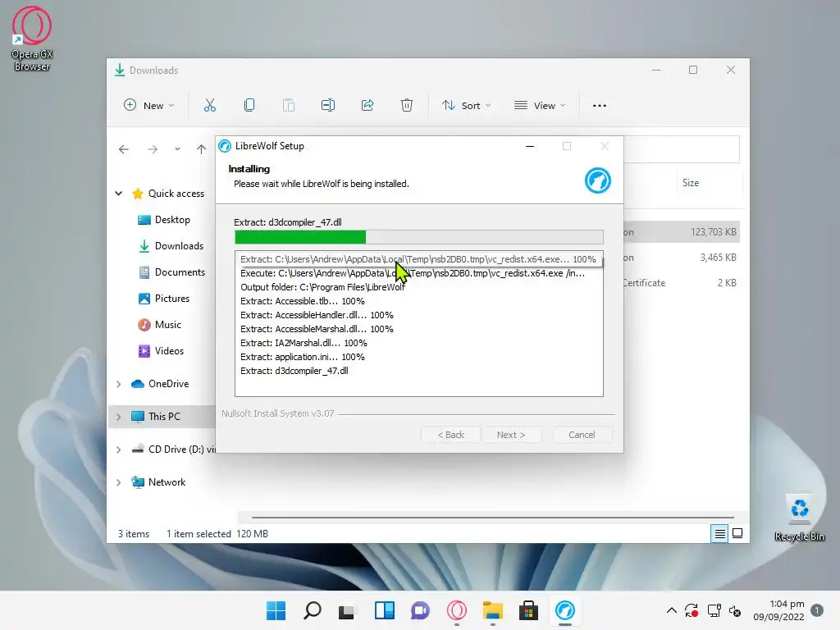Open the New dropdown in Downloads window
Image resolution: width=840 pixels, height=630 pixels.
149,105
